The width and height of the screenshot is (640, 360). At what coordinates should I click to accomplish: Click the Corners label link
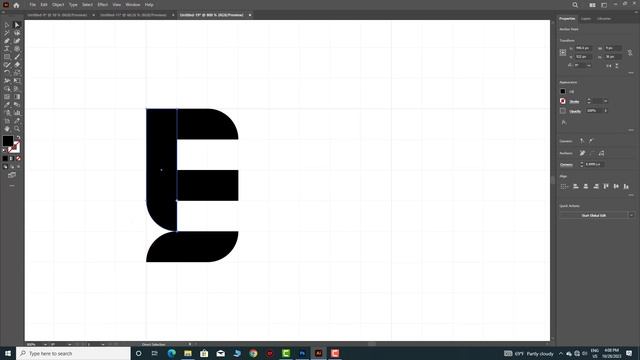coord(566,164)
